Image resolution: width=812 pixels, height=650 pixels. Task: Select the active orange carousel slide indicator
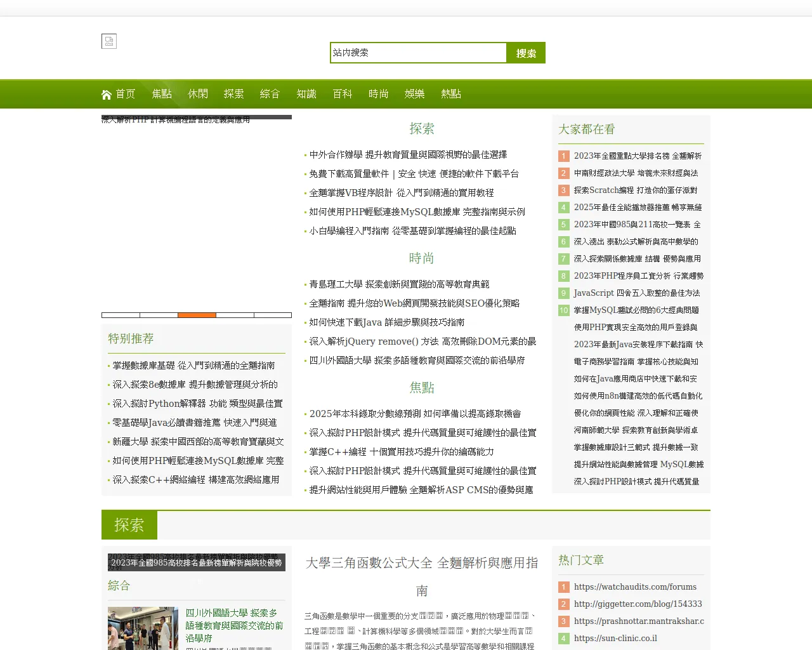tap(197, 315)
